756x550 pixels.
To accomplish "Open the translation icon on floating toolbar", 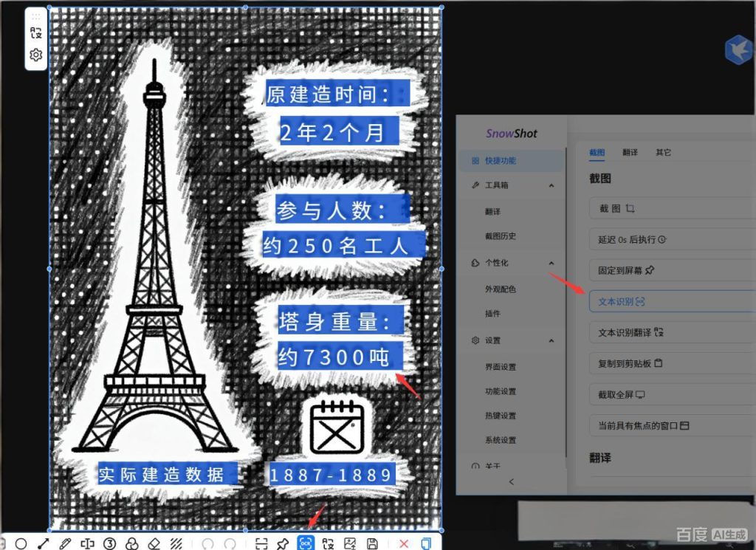I will click(35, 32).
